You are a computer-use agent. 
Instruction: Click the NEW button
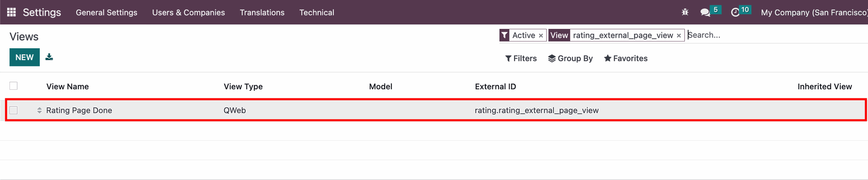click(x=24, y=57)
